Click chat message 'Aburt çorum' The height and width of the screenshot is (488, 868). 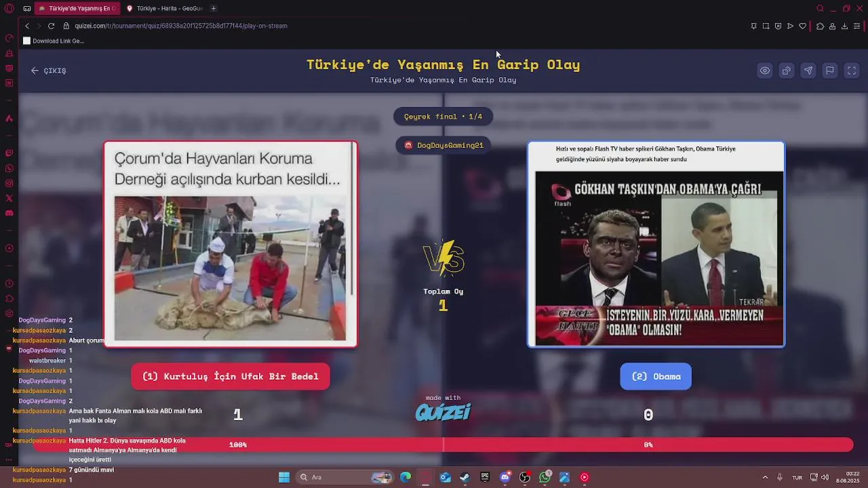pyautogui.click(x=86, y=340)
